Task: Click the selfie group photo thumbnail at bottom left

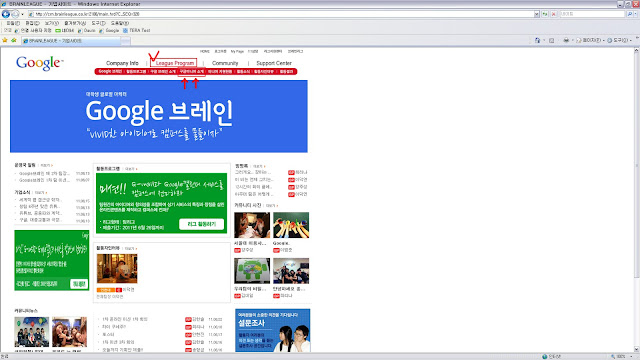Action: point(69,332)
